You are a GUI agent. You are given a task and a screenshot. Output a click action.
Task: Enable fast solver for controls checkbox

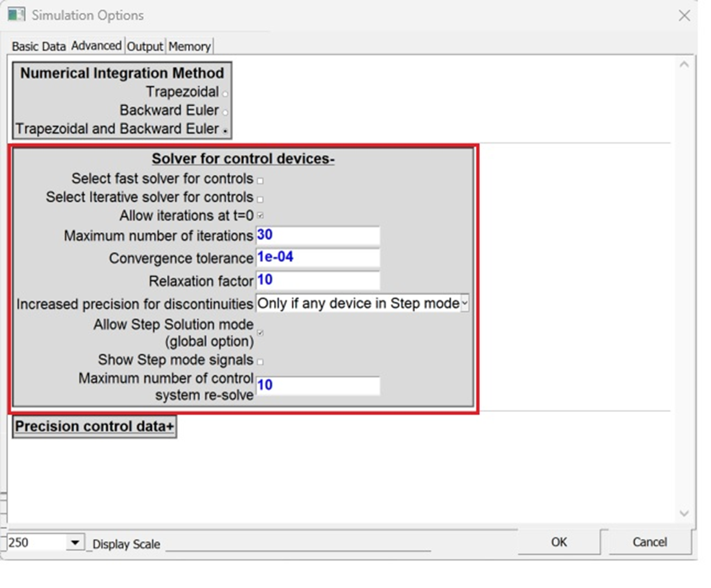260,181
